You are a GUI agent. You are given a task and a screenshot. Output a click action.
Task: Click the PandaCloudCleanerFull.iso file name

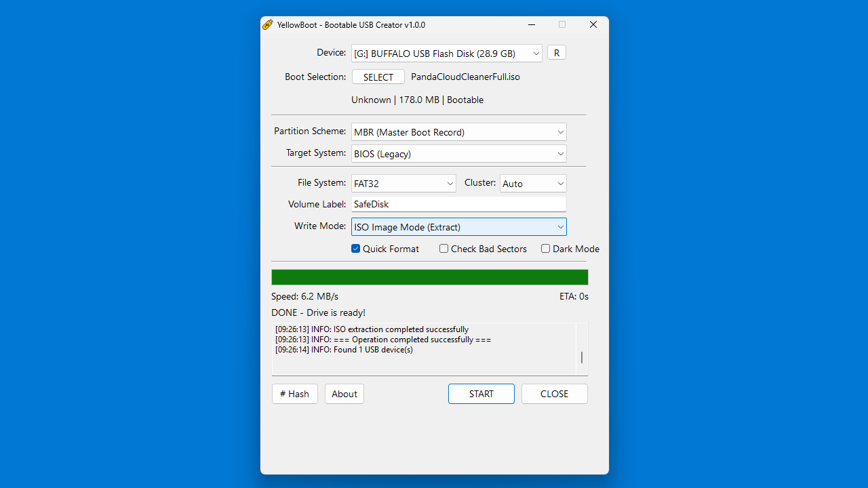tap(466, 77)
